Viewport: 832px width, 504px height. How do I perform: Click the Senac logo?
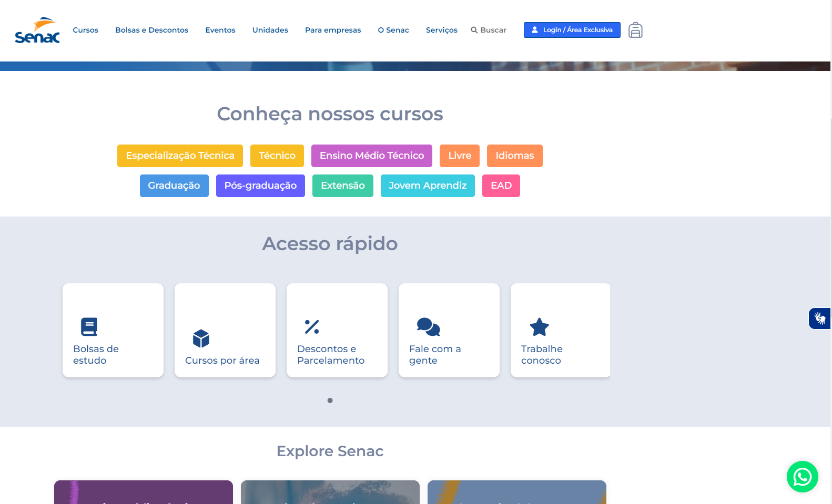37,30
